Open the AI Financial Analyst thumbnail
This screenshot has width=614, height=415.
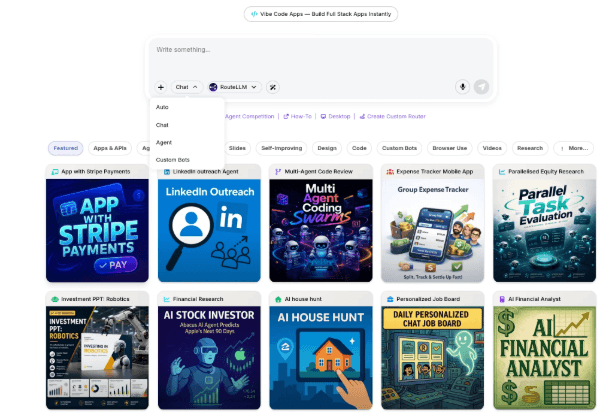point(545,357)
